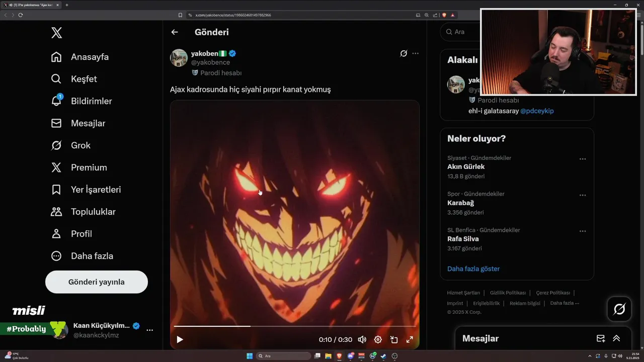Image resolution: width=644 pixels, height=362 pixels.
Task: Open Grok from the left sidebar
Action: [71, 145]
